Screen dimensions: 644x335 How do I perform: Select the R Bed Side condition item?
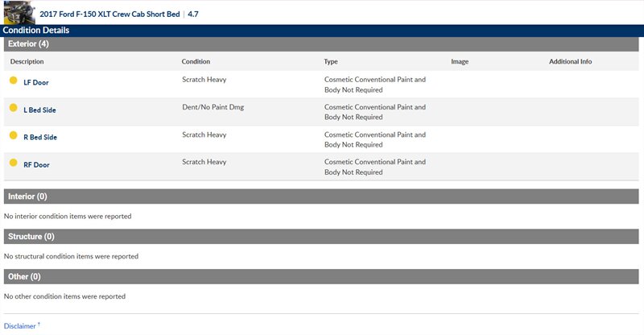tap(40, 137)
